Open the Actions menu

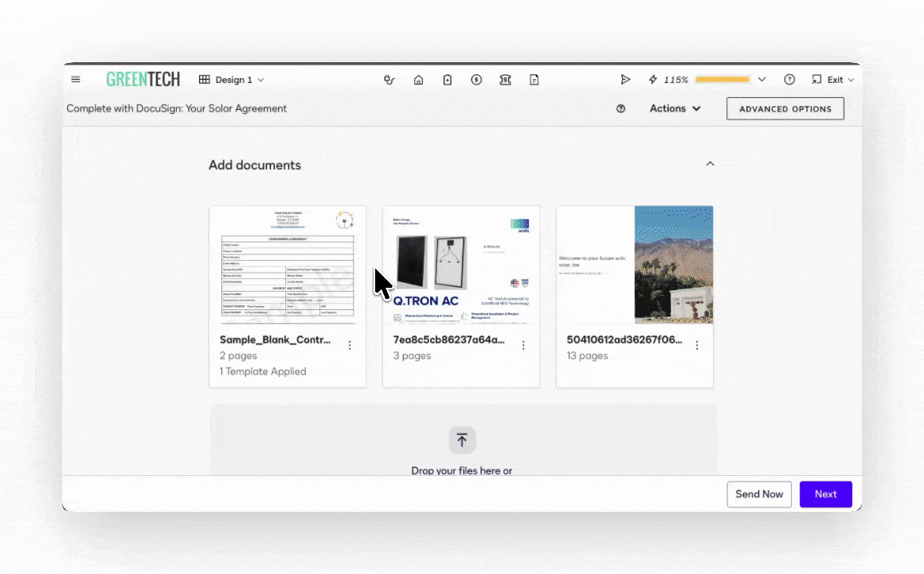(675, 108)
